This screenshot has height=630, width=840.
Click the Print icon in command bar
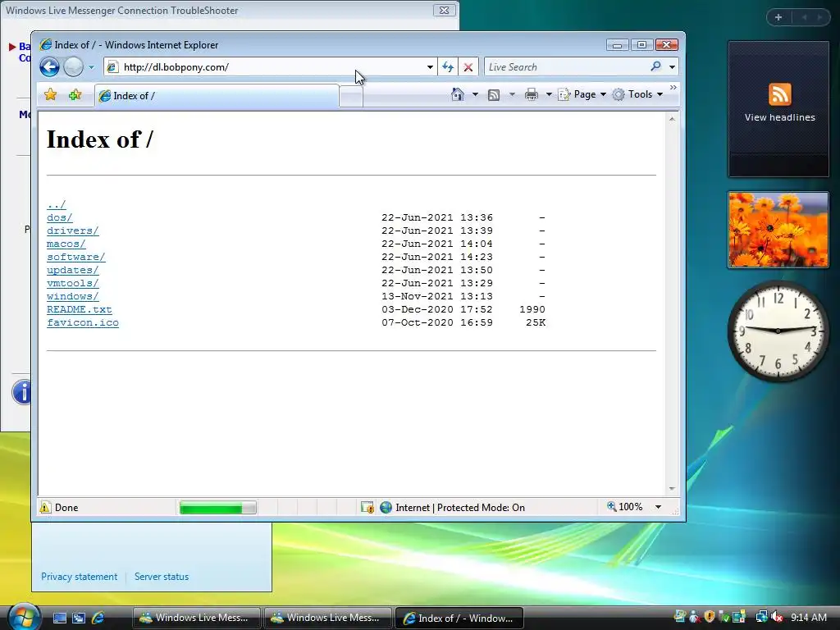(x=531, y=95)
